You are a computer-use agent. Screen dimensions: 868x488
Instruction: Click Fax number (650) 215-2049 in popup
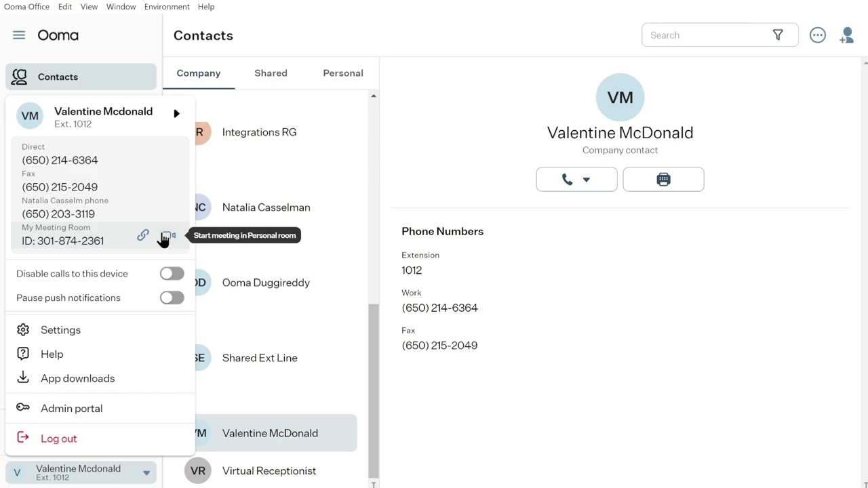tap(60, 187)
